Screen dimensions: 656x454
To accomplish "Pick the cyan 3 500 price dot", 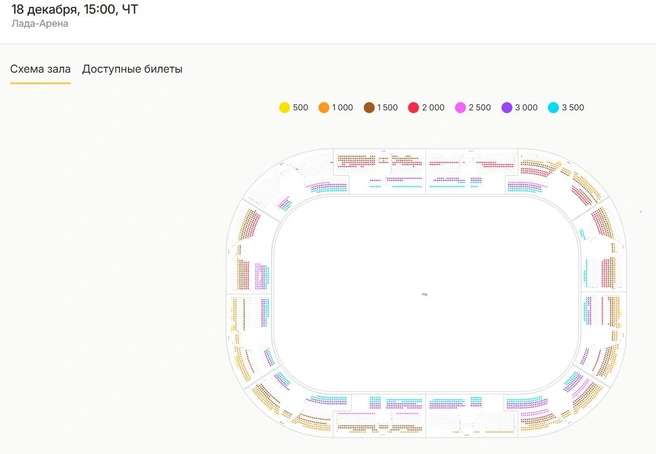I will click(553, 108).
